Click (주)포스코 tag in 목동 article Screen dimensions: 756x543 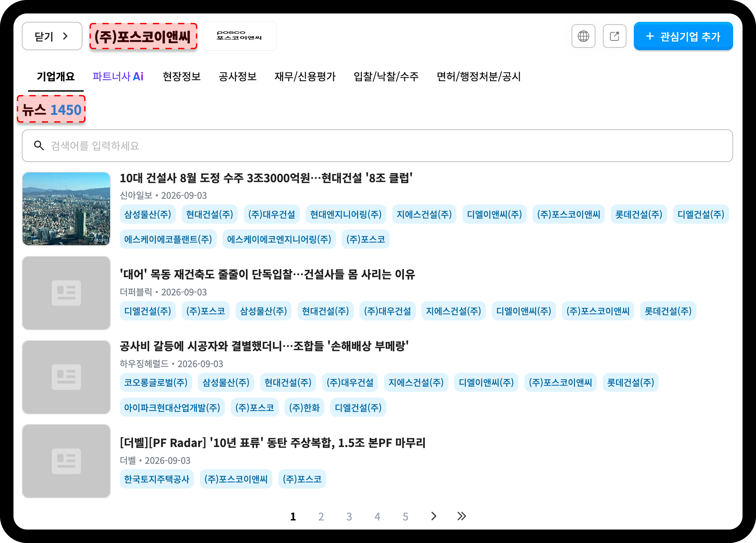(206, 311)
